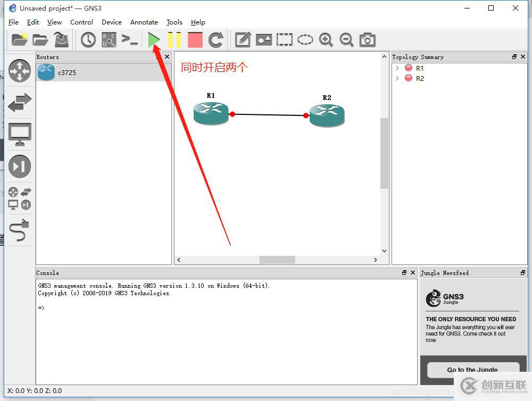532x401 pixels.
Task: Select the Add a link cable tool
Action: tap(20, 230)
